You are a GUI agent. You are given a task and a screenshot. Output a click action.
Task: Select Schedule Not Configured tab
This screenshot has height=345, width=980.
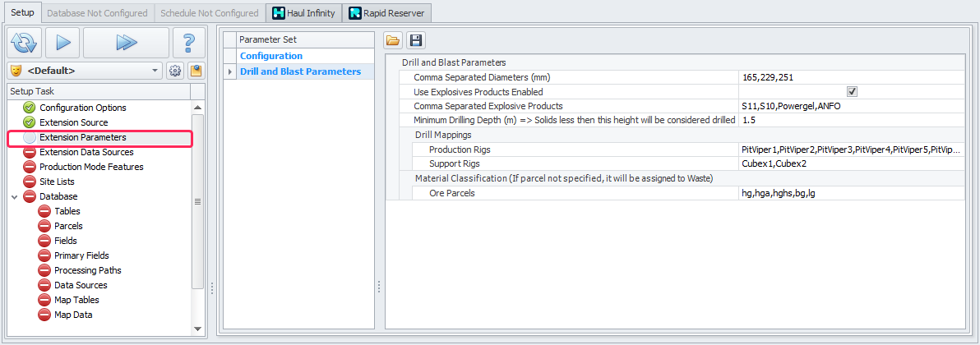(x=210, y=12)
